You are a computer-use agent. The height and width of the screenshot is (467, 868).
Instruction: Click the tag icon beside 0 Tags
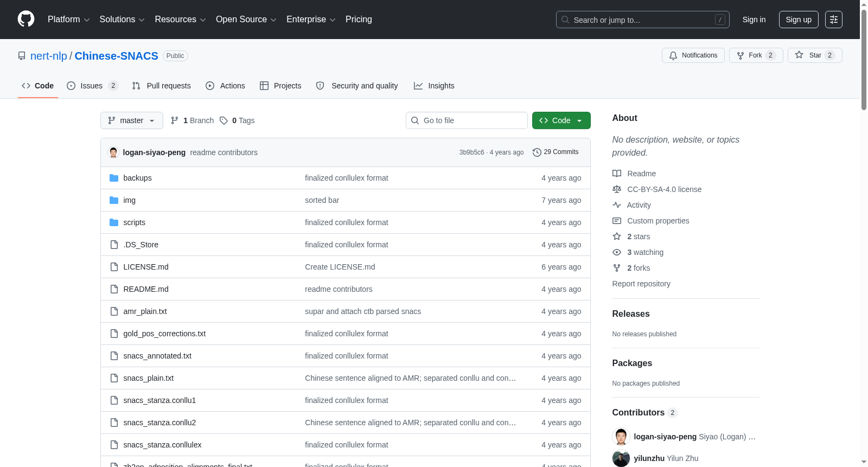(224, 120)
